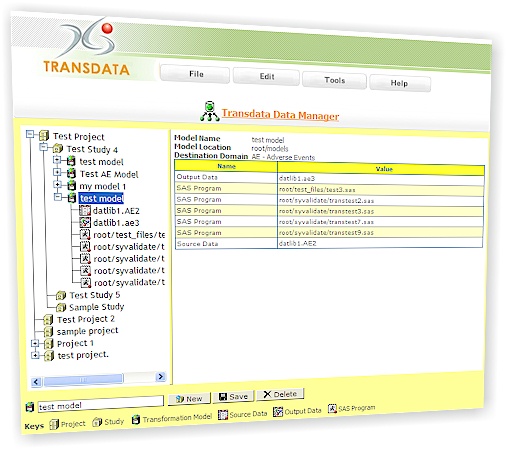Click the Transdata logo
The height and width of the screenshot is (450, 506).
(x=87, y=47)
